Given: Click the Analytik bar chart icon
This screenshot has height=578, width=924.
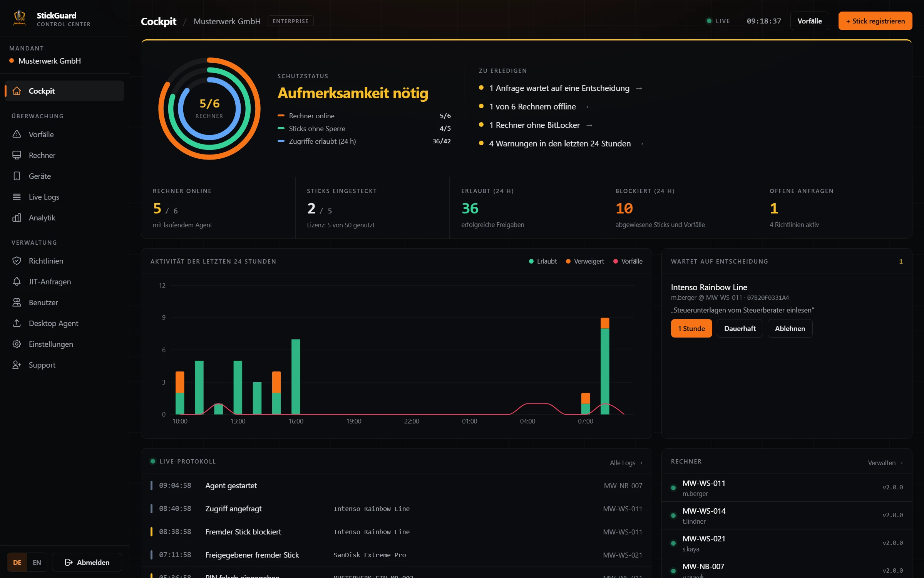Looking at the screenshot, I should tap(17, 217).
